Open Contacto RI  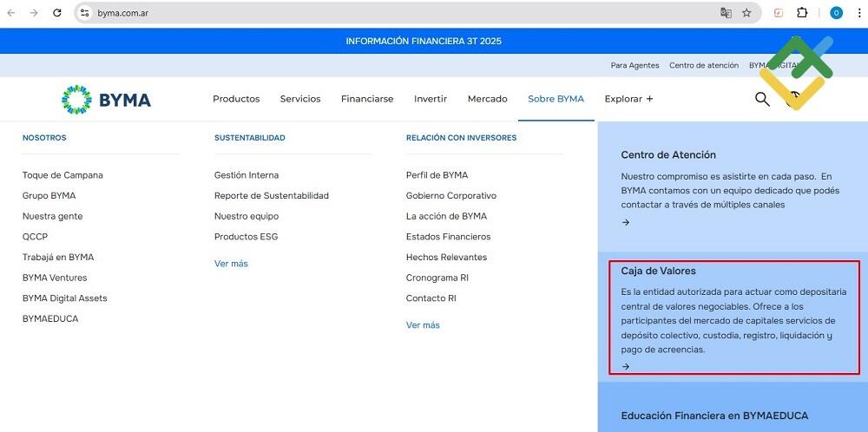[x=431, y=298]
